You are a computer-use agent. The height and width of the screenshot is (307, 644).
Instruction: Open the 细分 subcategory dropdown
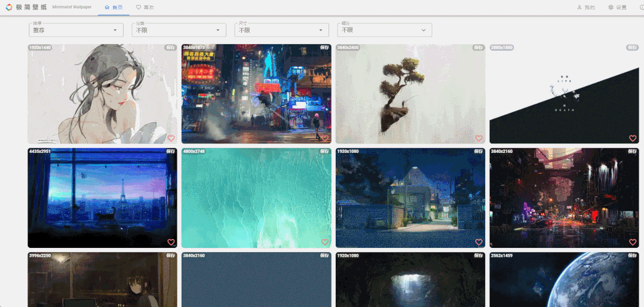385,30
